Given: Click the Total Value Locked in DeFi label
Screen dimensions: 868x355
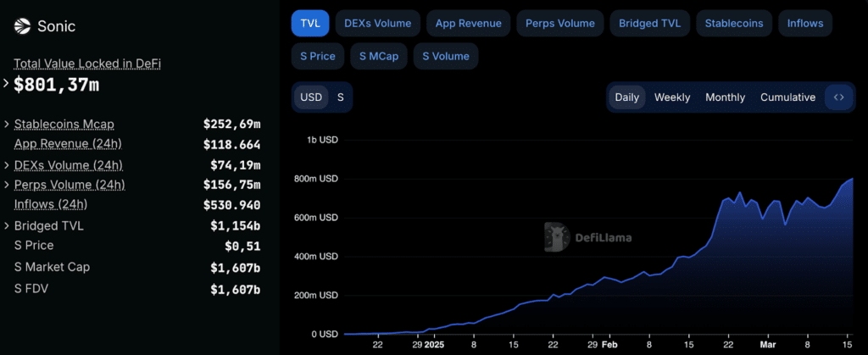Looking at the screenshot, I should tap(87, 64).
